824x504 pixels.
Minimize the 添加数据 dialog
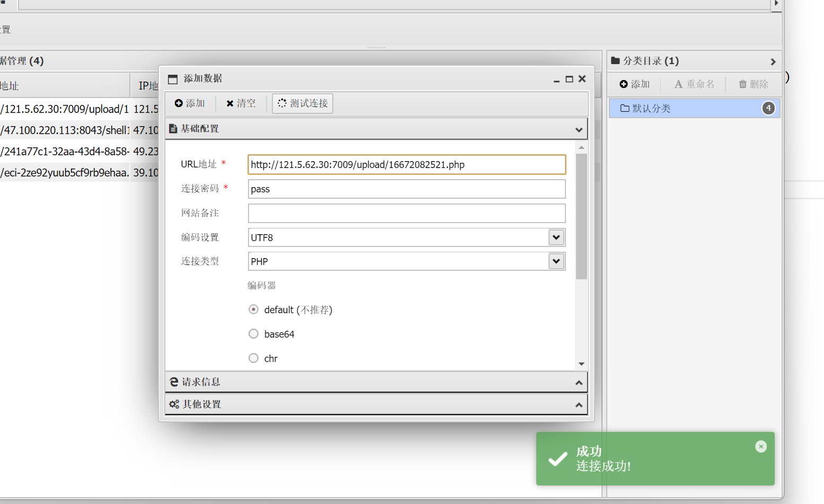tap(556, 79)
